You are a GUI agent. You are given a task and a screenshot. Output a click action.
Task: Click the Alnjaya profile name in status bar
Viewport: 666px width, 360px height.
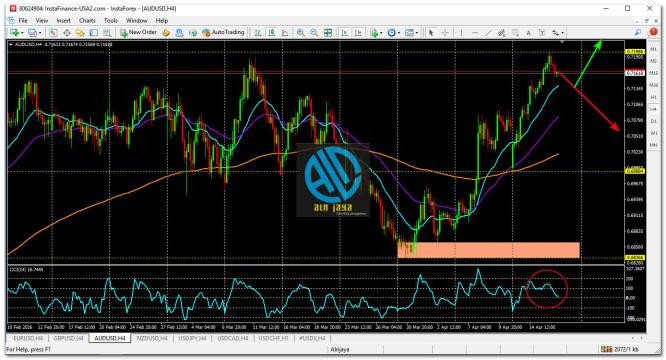(340, 349)
